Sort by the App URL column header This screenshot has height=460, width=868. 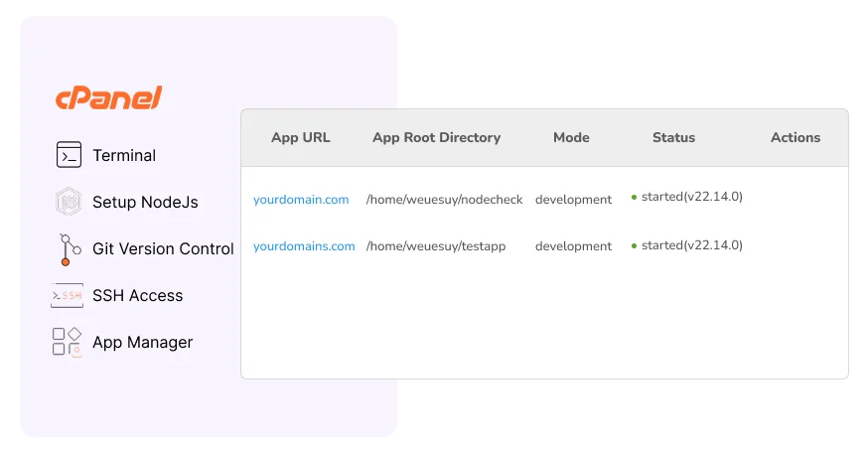(300, 137)
